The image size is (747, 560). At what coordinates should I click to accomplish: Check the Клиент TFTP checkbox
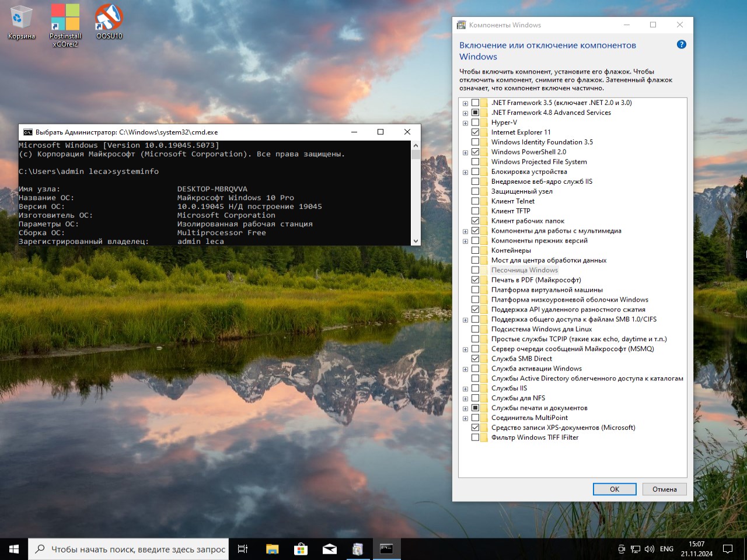(475, 211)
